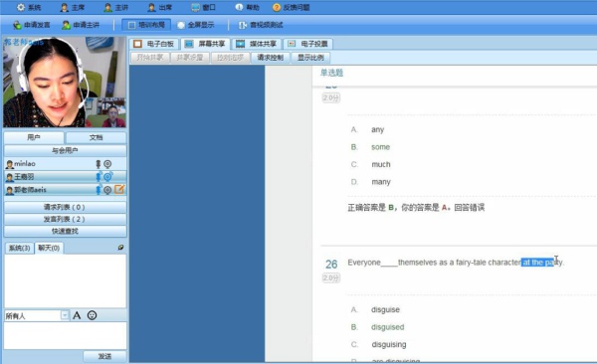Click the orange edit icon beside 郭老师aeis
The image size is (597, 364).
[119, 189]
